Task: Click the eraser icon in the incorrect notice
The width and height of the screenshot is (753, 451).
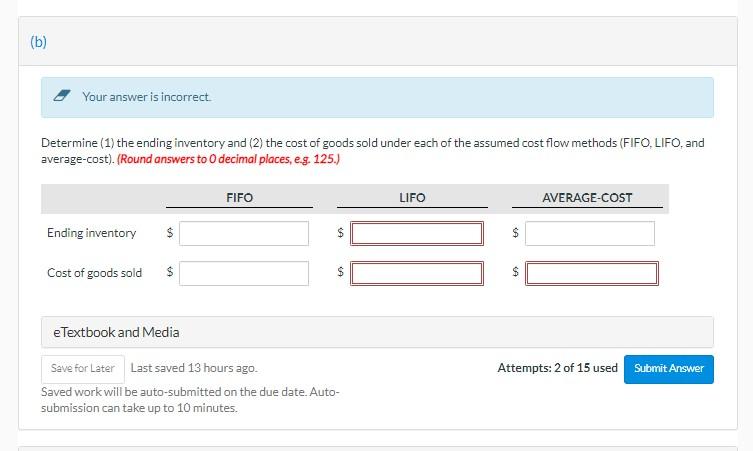Action: click(61, 96)
